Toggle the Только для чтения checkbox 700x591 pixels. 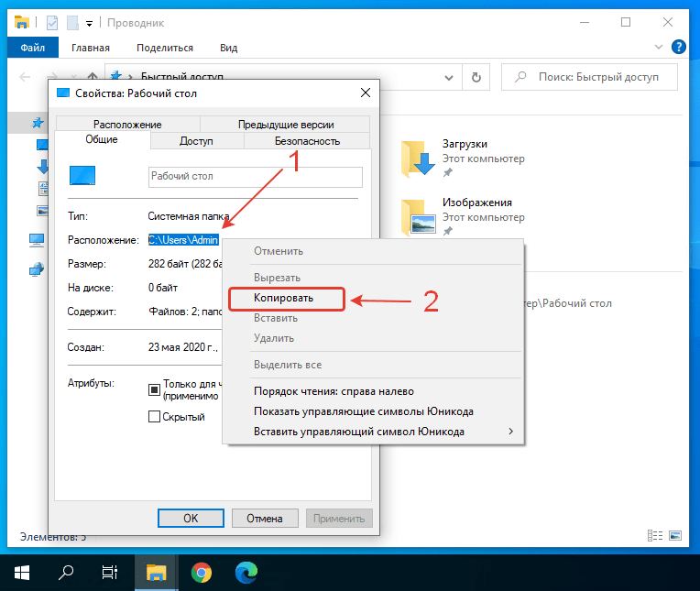tap(154, 389)
